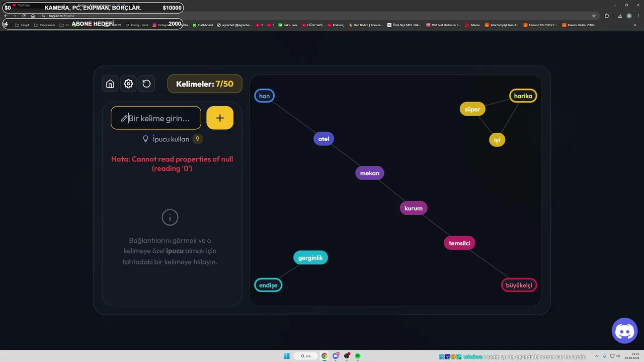Select the 'temsilci' word node
Screen dimensions: 644x362
click(459, 243)
